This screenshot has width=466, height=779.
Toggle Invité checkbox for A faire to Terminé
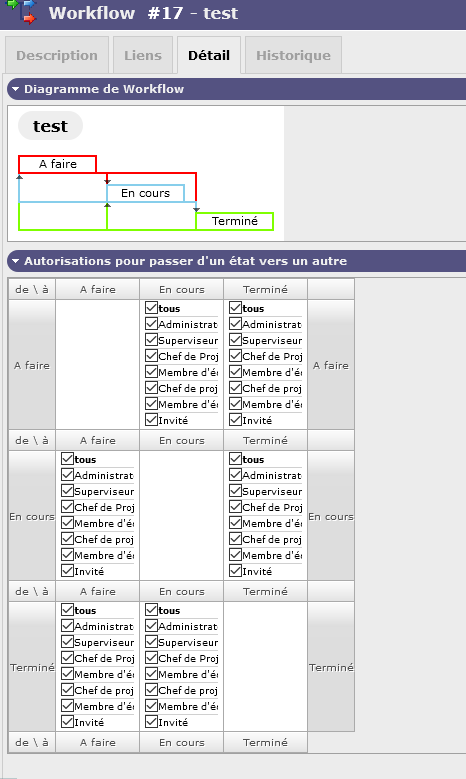[235, 420]
